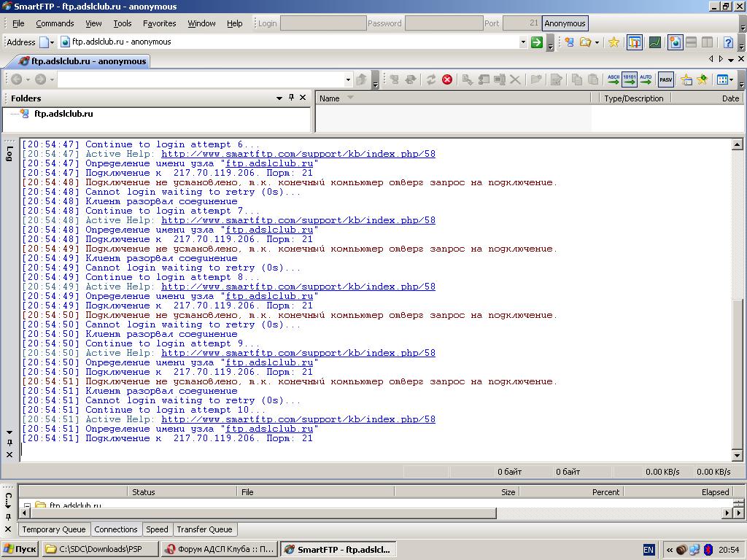The width and height of the screenshot is (747, 560).
Task: Open Favorites organizer star icon
Action: tap(686, 79)
